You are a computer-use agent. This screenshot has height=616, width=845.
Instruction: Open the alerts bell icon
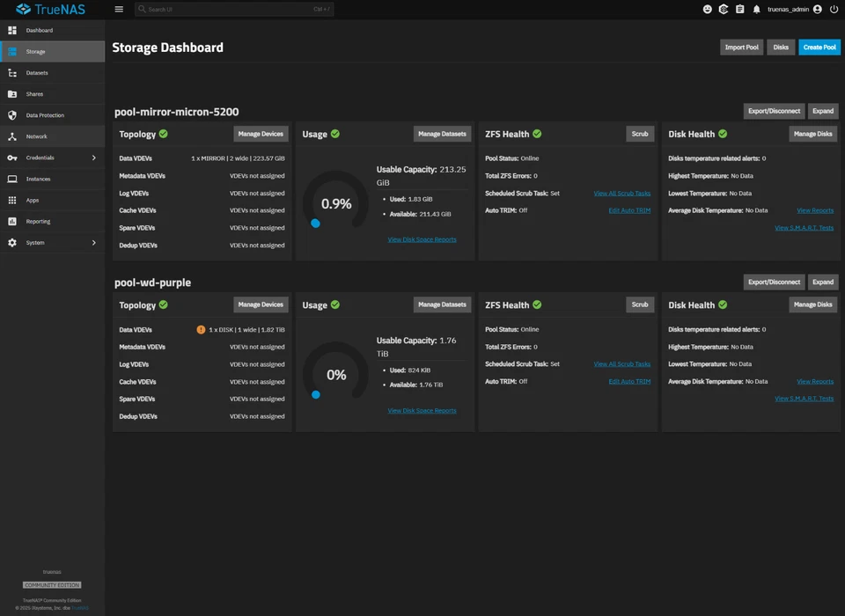756,9
